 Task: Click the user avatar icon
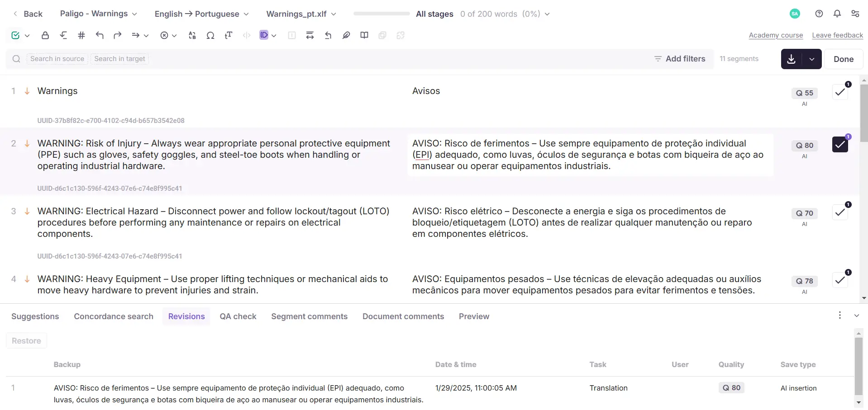[795, 14]
